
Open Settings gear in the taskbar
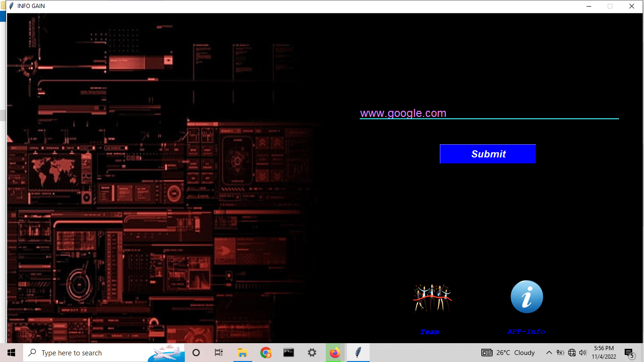pyautogui.click(x=312, y=353)
